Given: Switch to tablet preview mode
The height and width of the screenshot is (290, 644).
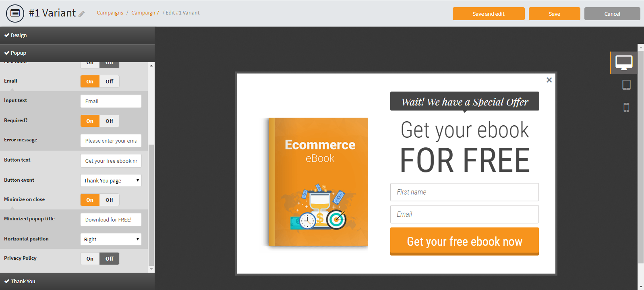Looking at the screenshot, I should pos(626,85).
